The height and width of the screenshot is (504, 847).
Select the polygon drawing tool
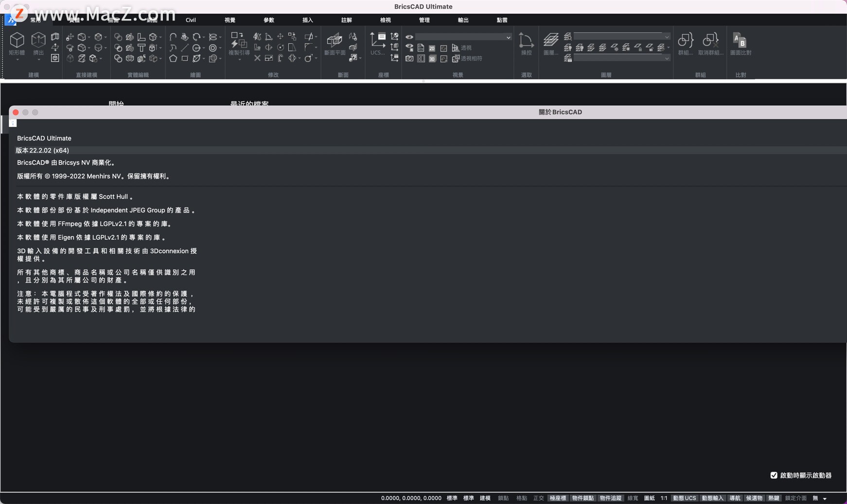pyautogui.click(x=173, y=58)
